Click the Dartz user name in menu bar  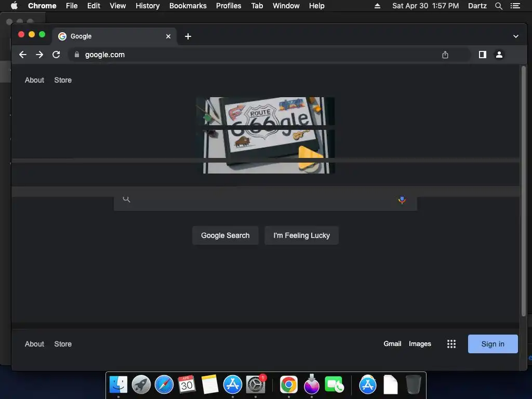[x=477, y=6]
